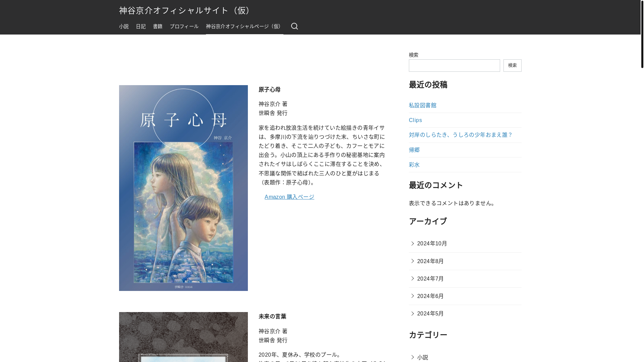Click chevron beside 2024年10月 archive
This screenshot has height=362, width=644.
(x=413, y=243)
